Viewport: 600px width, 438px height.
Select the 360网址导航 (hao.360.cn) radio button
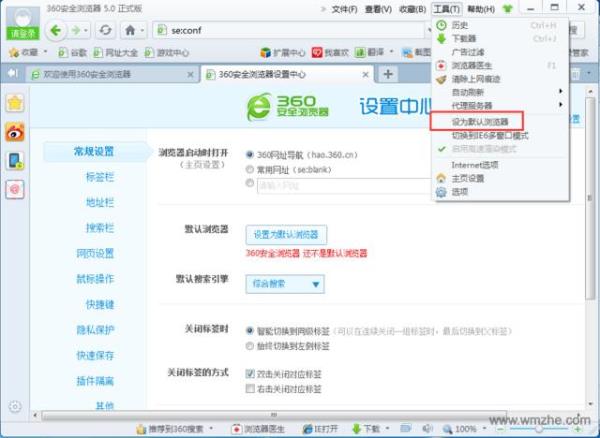pyautogui.click(x=249, y=155)
